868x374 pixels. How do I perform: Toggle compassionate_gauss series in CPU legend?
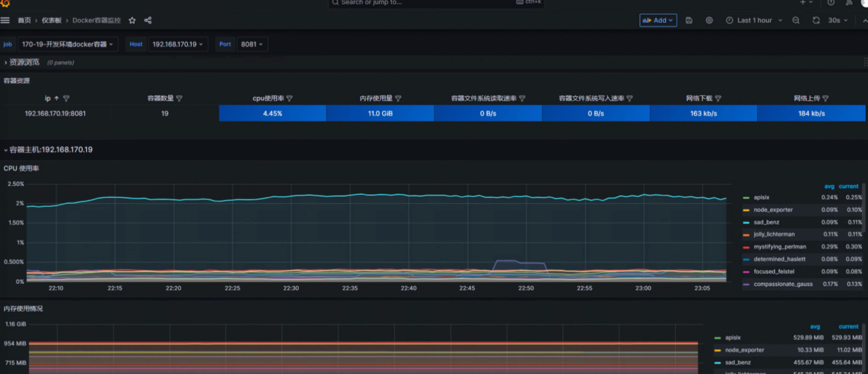click(x=783, y=284)
